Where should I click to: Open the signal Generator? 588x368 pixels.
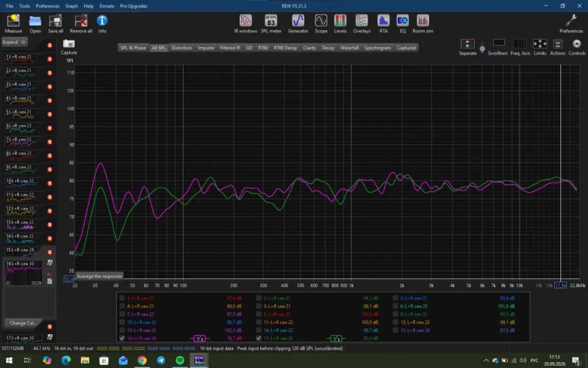pos(298,24)
